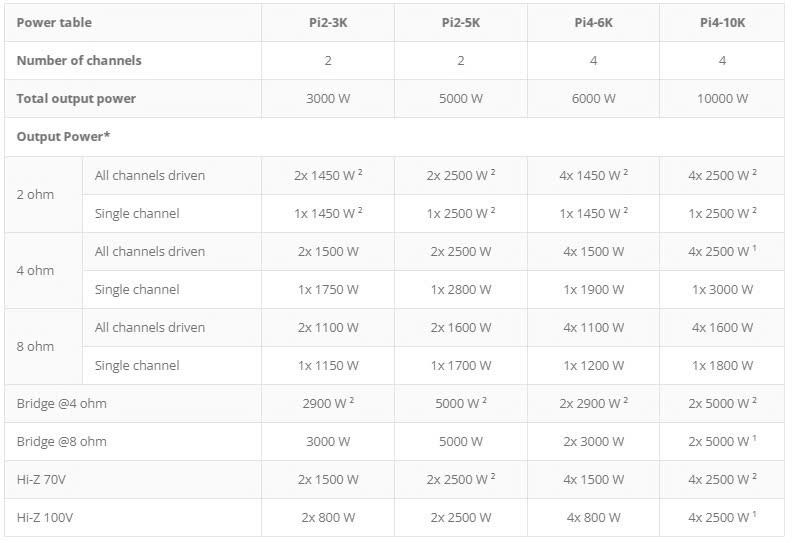793x543 pixels.
Task: Select the Bridge @4 ohm row label
Action: [62, 403]
